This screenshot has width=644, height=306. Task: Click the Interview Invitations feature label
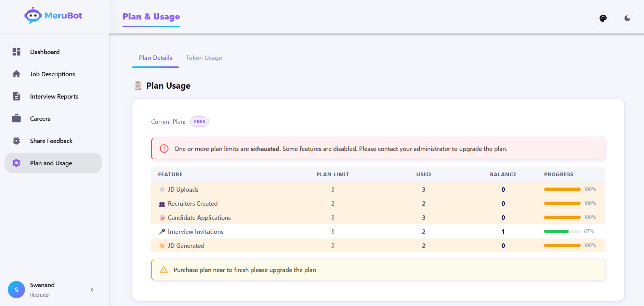click(x=196, y=232)
